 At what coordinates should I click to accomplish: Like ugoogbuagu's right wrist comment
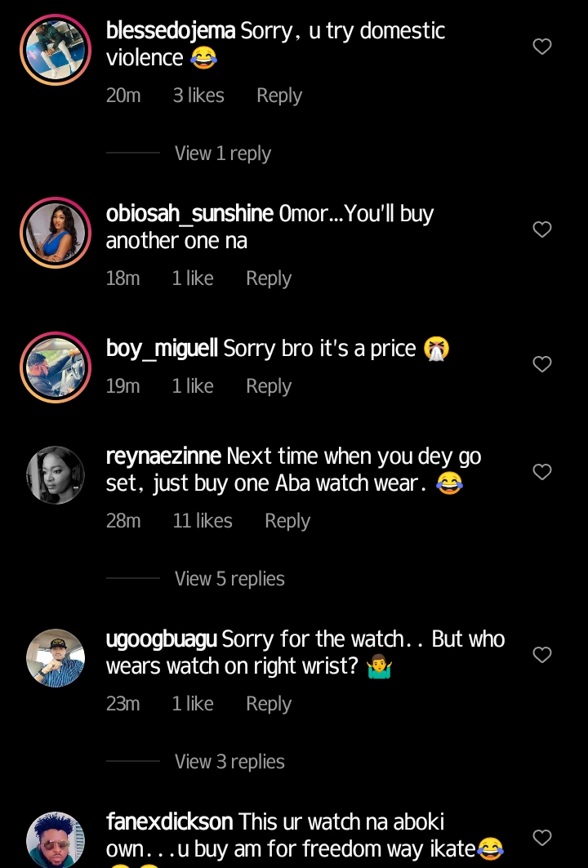(x=542, y=654)
